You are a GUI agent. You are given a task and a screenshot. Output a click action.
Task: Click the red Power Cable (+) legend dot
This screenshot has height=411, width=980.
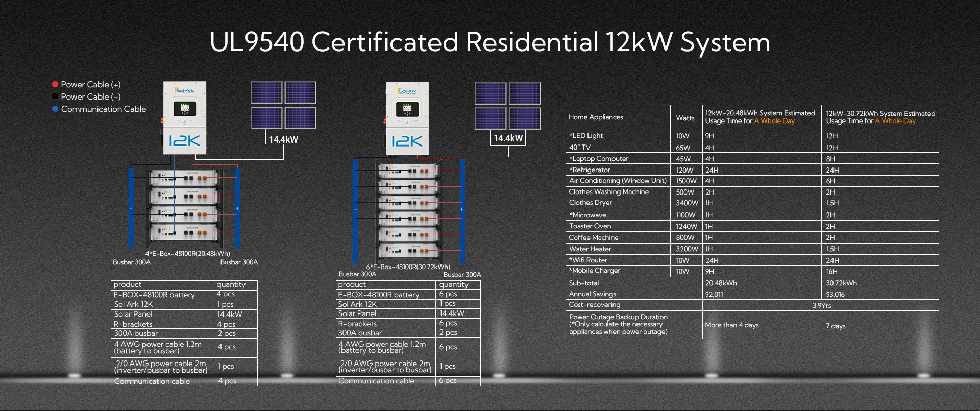(x=55, y=84)
